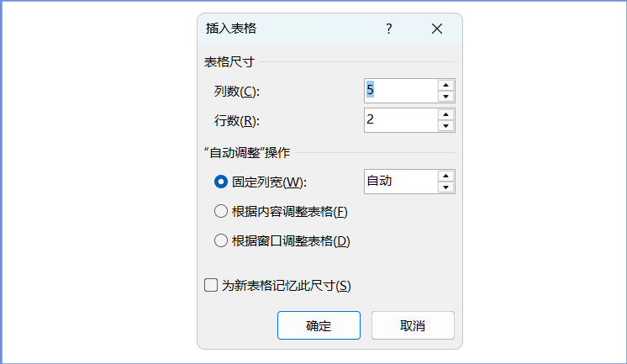Choose 根据窗口调整表格 radio option
This screenshot has width=627, height=364.
coord(222,241)
